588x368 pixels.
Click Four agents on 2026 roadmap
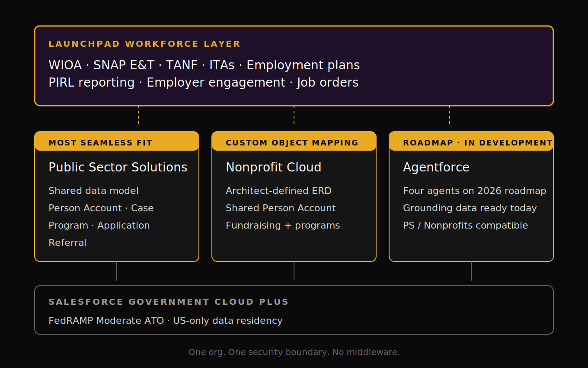tap(474, 191)
